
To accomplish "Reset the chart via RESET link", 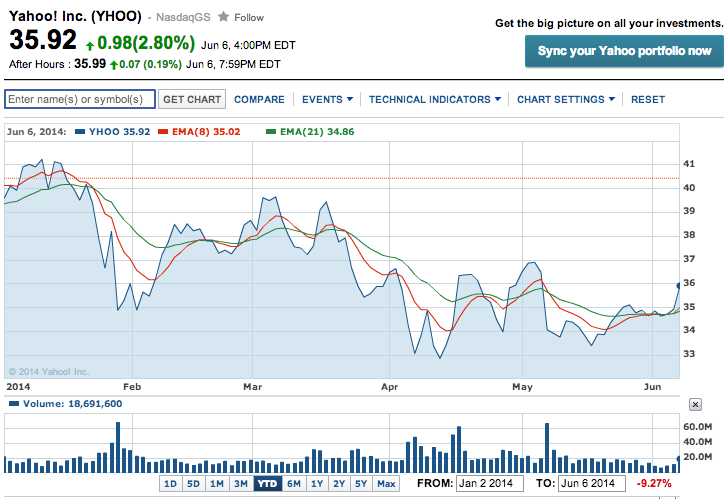I will 648,99.
